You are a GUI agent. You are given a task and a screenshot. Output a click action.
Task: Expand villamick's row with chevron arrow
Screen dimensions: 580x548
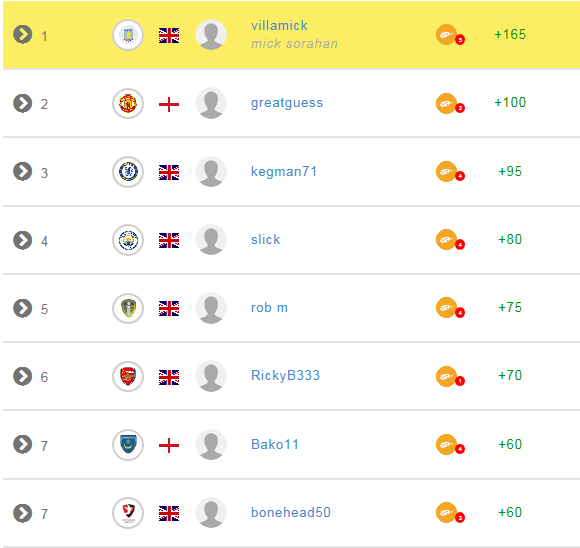pos(23,34)
